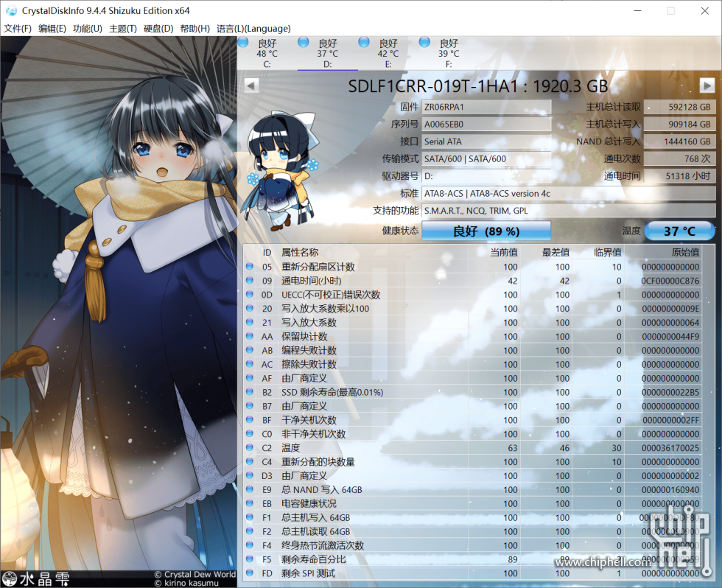
Task: Click the 37 °C temperature button
Action: pos(679,231)
